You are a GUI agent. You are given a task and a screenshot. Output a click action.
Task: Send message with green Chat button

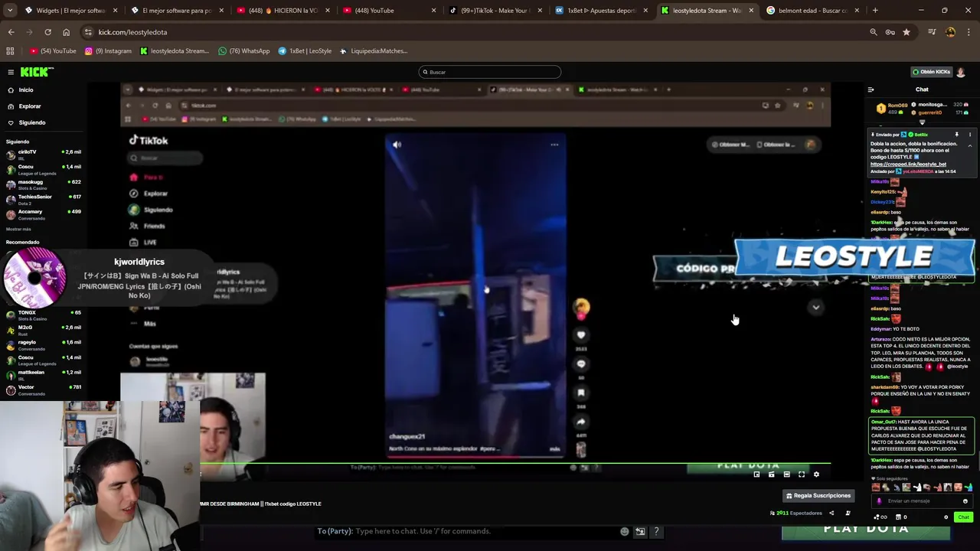[963, 517]
